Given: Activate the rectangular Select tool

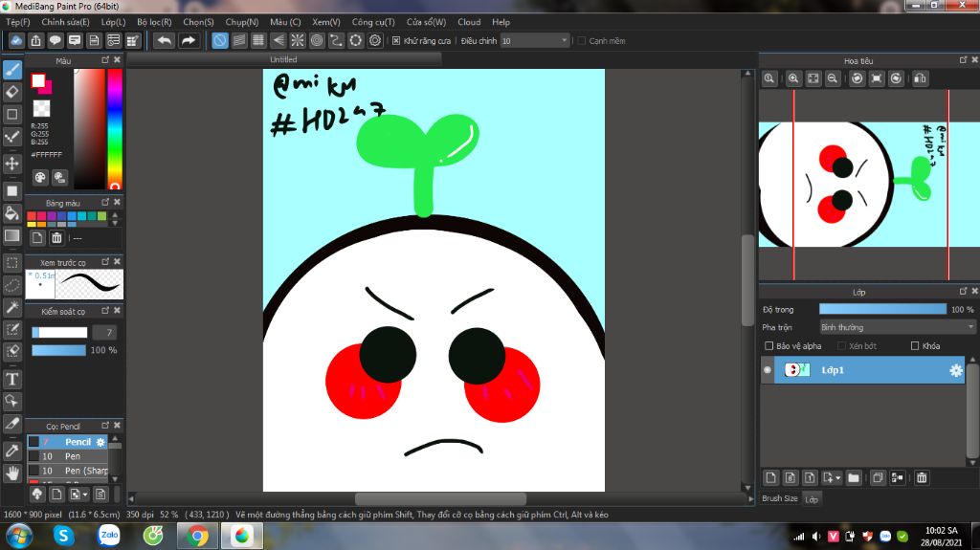Looking at the screenshot, I should pos(12,263).
